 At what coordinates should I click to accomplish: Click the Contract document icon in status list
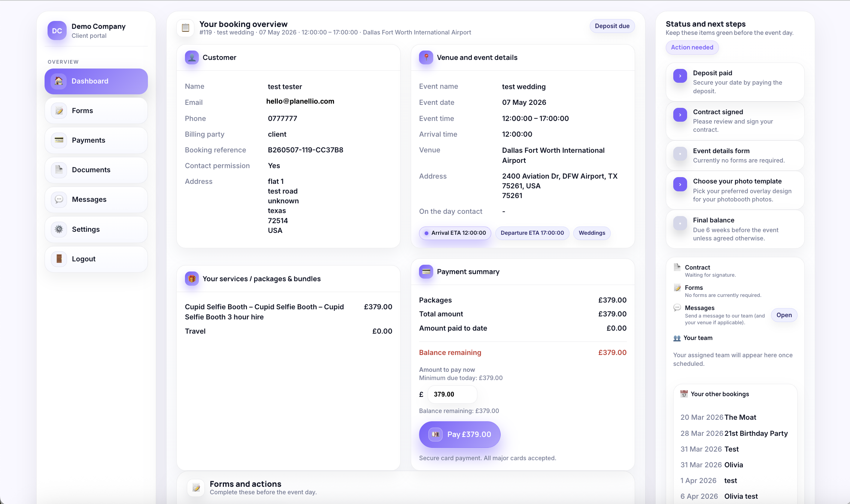tap(677, 267)
